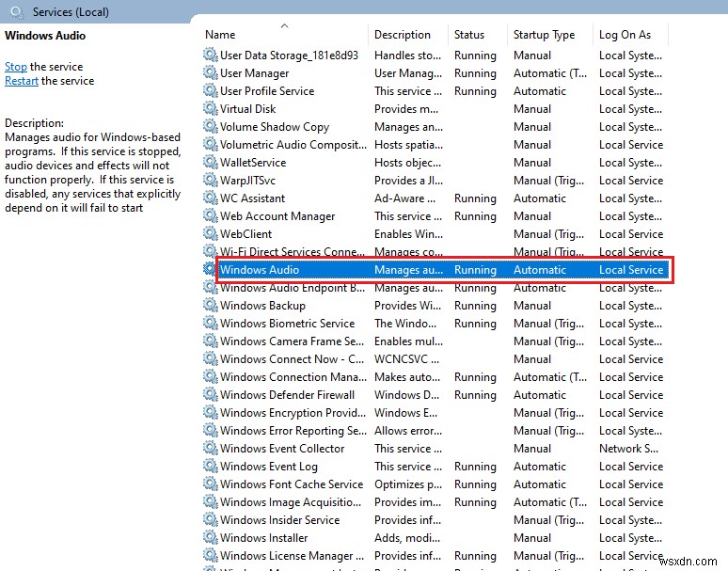Select the User Profile Service name
Viewport: 728px width, 571px height.
pyautogui.click(x=267, y=91)
